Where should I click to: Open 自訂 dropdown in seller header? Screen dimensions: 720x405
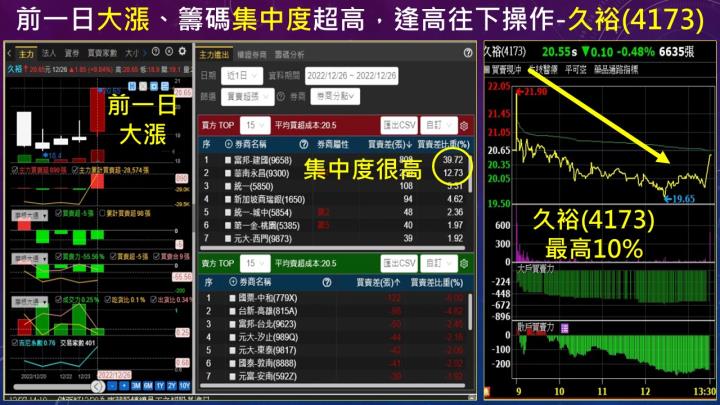click(439, 264)
